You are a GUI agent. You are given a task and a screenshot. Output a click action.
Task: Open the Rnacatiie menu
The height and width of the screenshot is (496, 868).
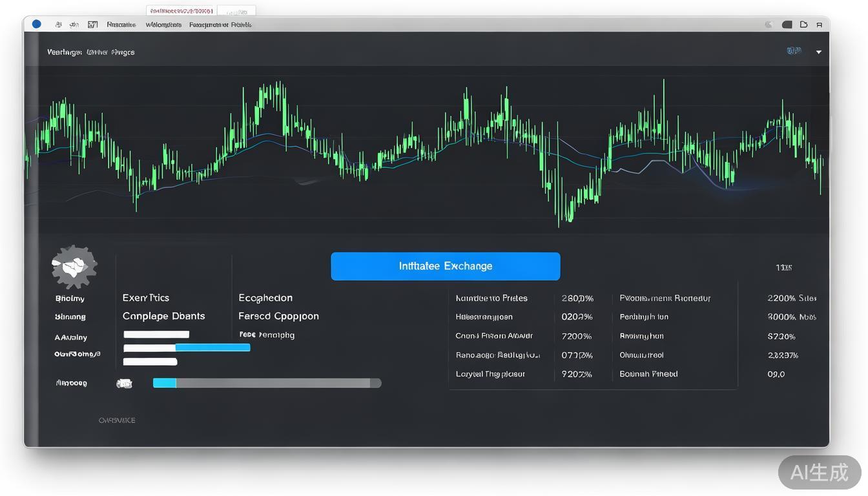pos(121,25)
